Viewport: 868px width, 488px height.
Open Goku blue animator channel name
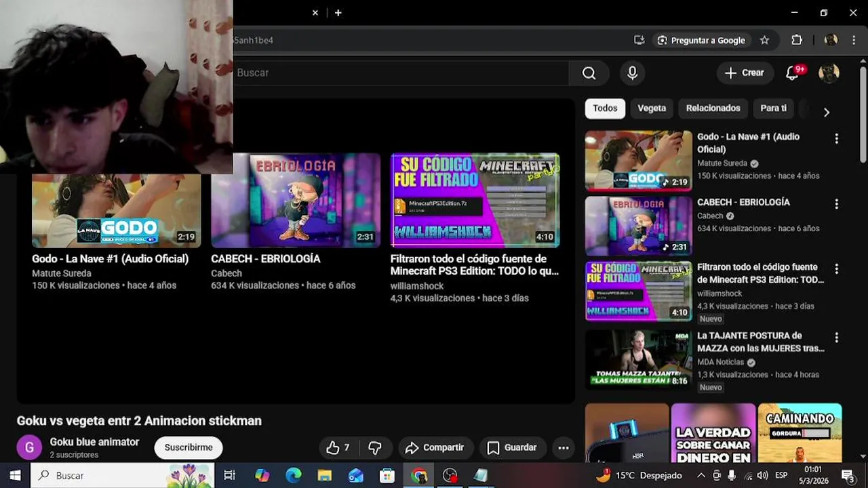pyautogui.click(x=94, y=442)
